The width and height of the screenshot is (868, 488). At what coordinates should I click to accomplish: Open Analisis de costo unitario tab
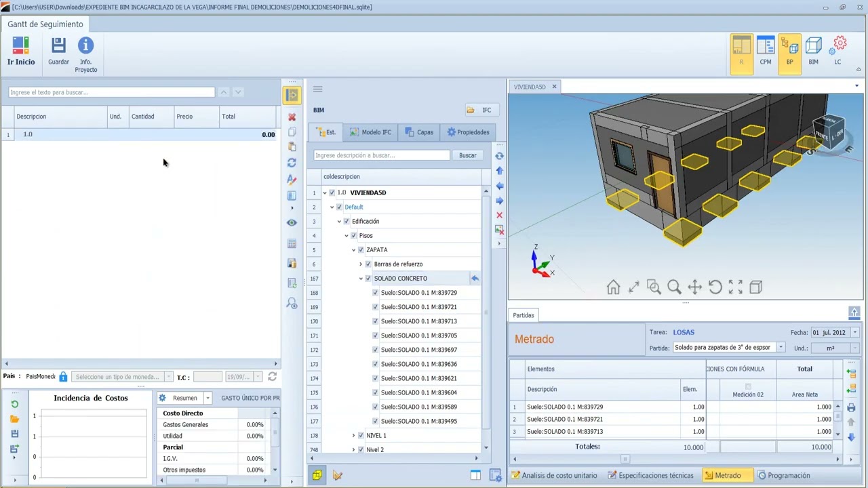(x=555, y=476)
